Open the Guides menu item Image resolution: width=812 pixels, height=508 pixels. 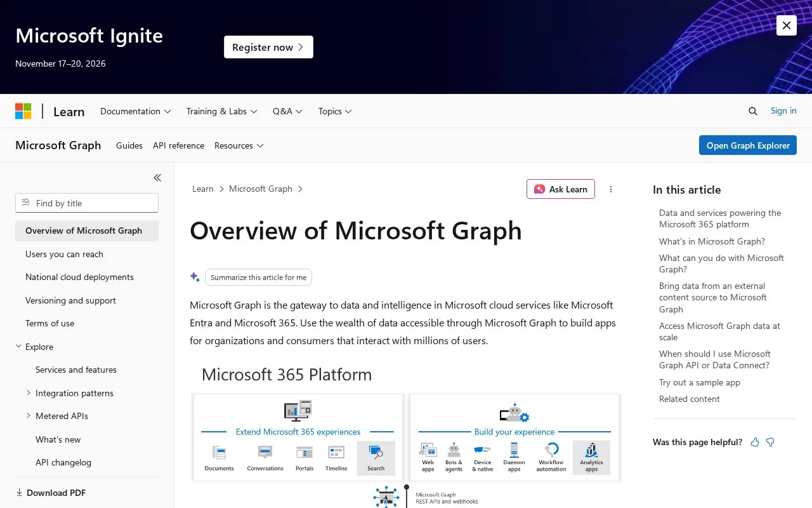coord(129,145)
